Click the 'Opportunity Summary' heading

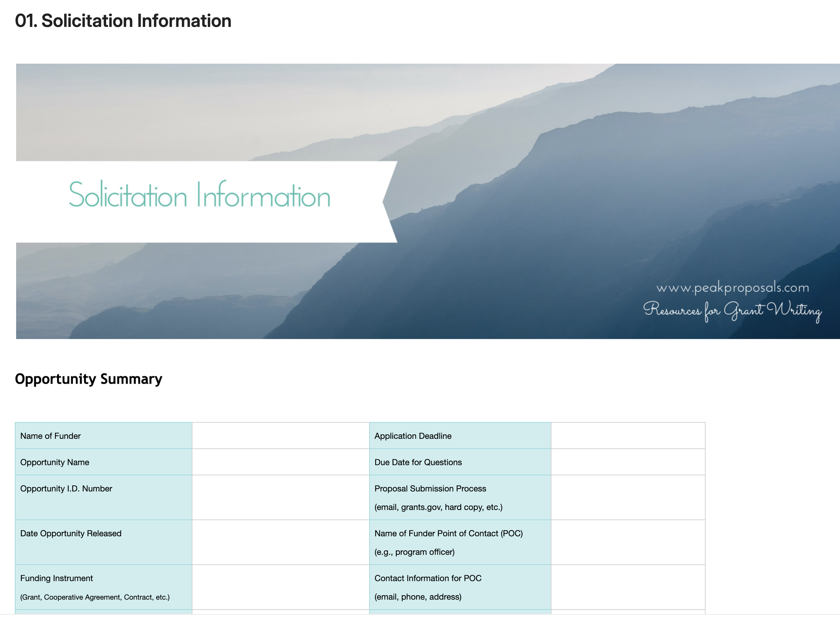click(x=88, y=379)
